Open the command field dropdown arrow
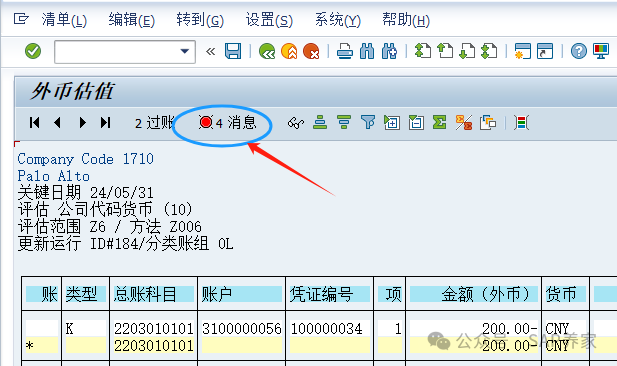617x366 pixels. click(185, 51)
